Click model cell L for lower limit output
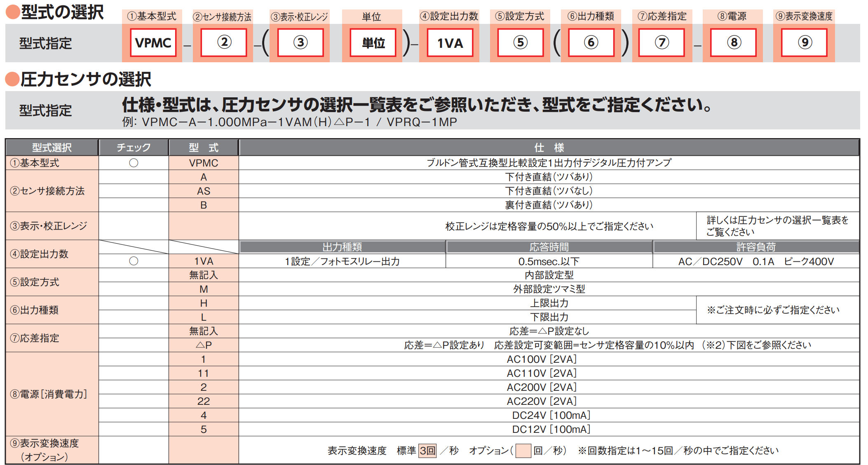 204,317
